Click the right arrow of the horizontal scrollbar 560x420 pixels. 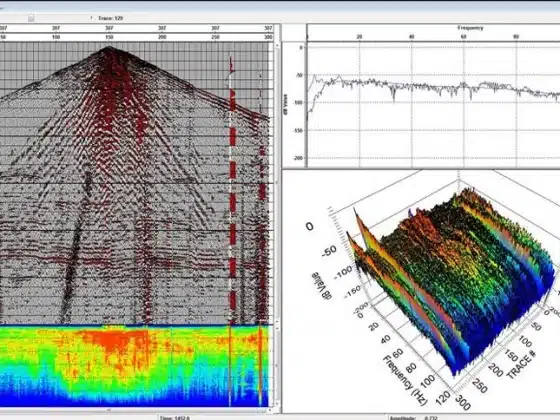(x=270, y=410)
